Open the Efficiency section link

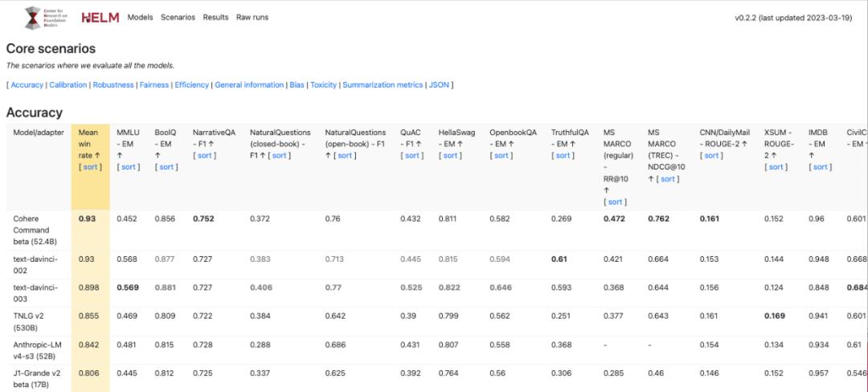pyautogui.click(x=191, y=84)
